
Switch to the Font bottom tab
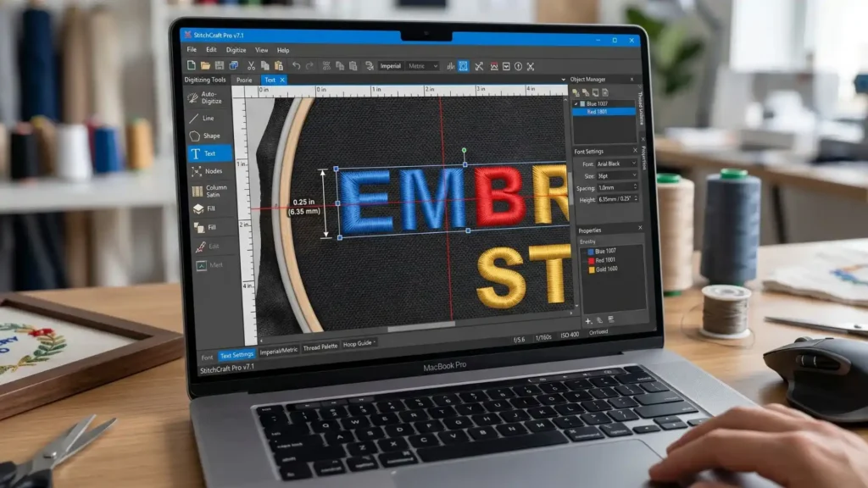[207, 358]
